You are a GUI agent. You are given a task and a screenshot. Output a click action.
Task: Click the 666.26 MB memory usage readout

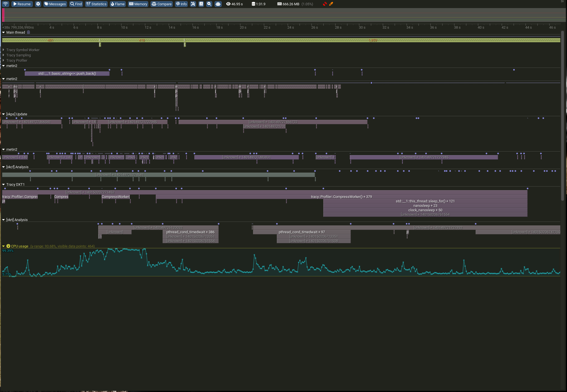point(291,4)
